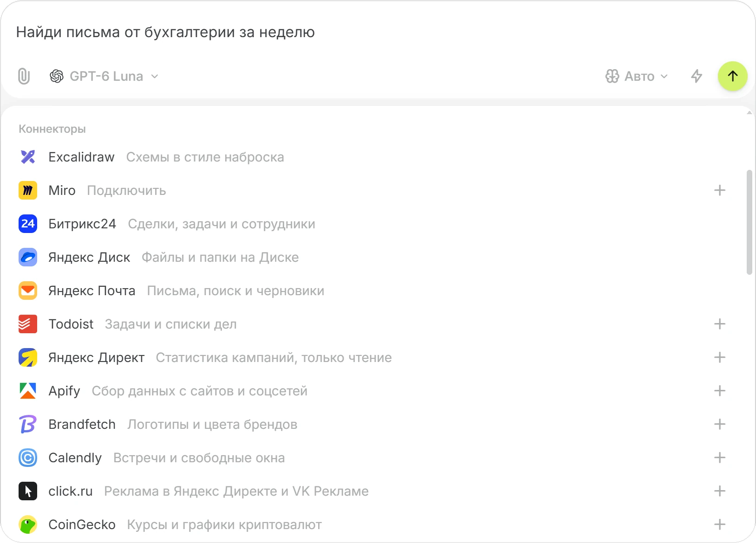This screenshot has height=543, width=756.
Task: Click the lightning bolt icon
Action: [x=697, y=76]
